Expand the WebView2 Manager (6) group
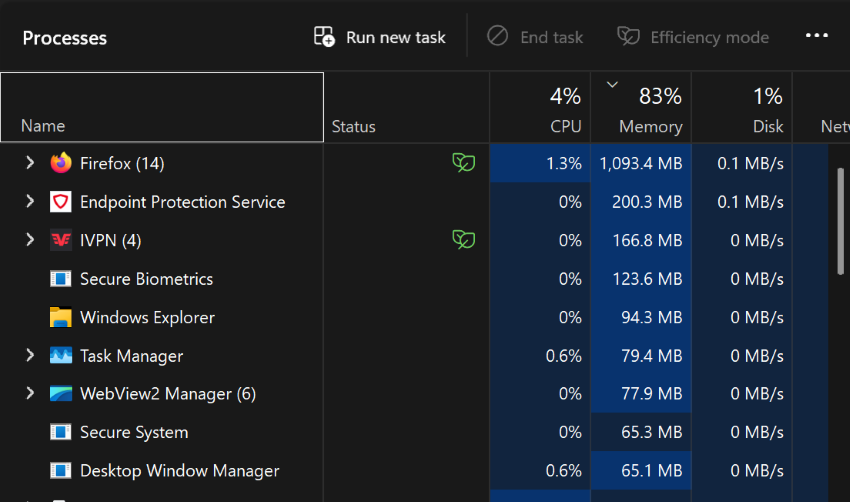The width and height of the screenshot is (850, 502). [30, 394]
